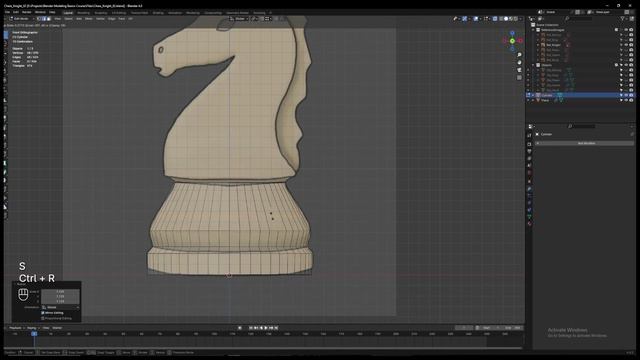Expand the Cylinder row in outliner
640x360 pixels.
pyautogui.click(x=533, y=95)
